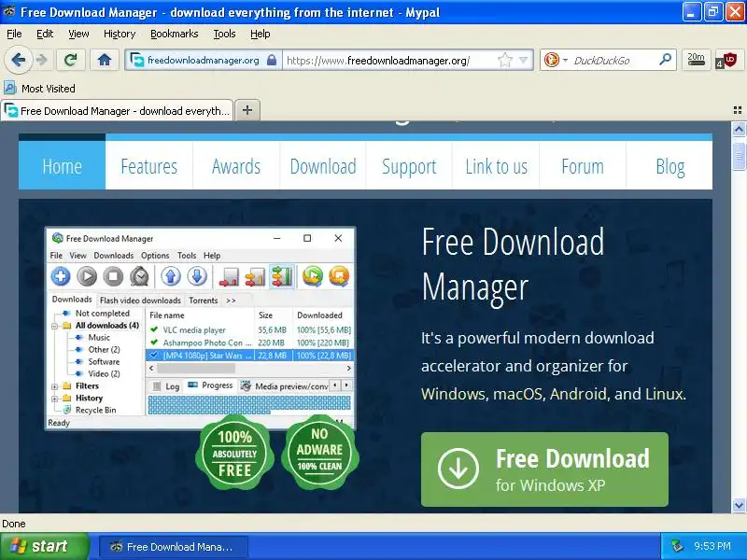Image resolution: width=747 pixels, height=560 pixels.
Task: Click the system tray network icon
Action: 677,546
